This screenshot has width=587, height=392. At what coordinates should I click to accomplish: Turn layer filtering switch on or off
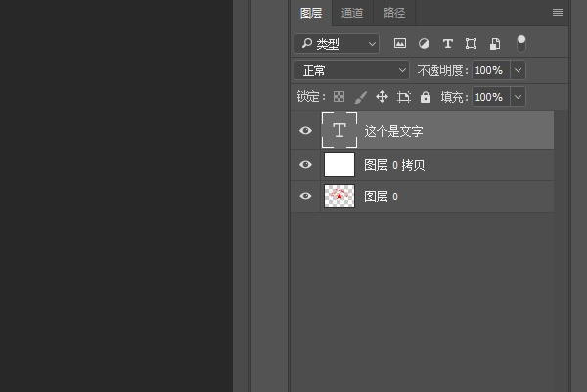(521, 43)
